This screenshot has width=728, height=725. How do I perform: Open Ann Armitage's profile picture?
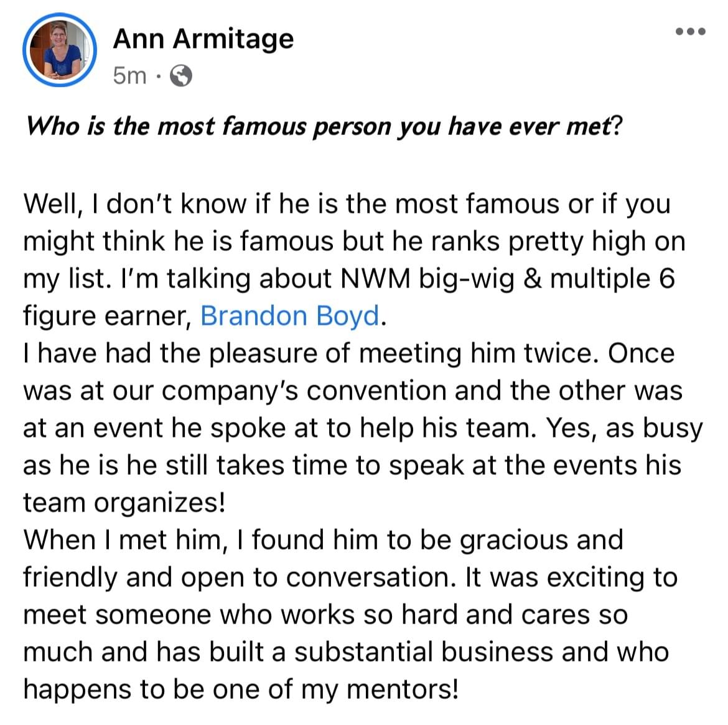click(x=60, y=50)
